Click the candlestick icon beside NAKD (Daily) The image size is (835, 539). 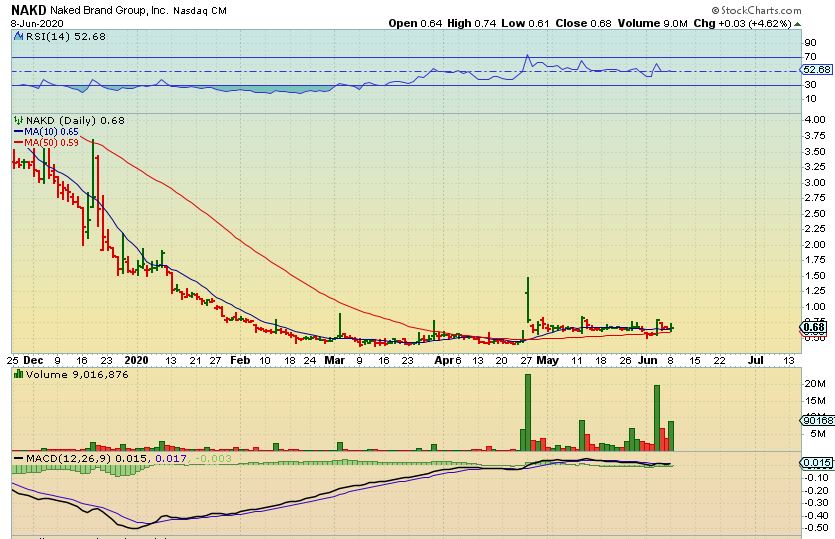[17, 121]
